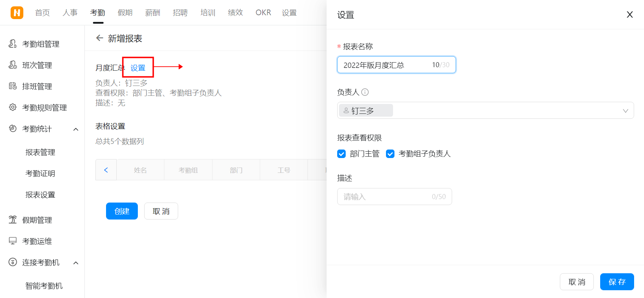Open the 首页 tab
Image resolution: width=644 pixels, height=298 pixels.
click(x=42, y=13)
